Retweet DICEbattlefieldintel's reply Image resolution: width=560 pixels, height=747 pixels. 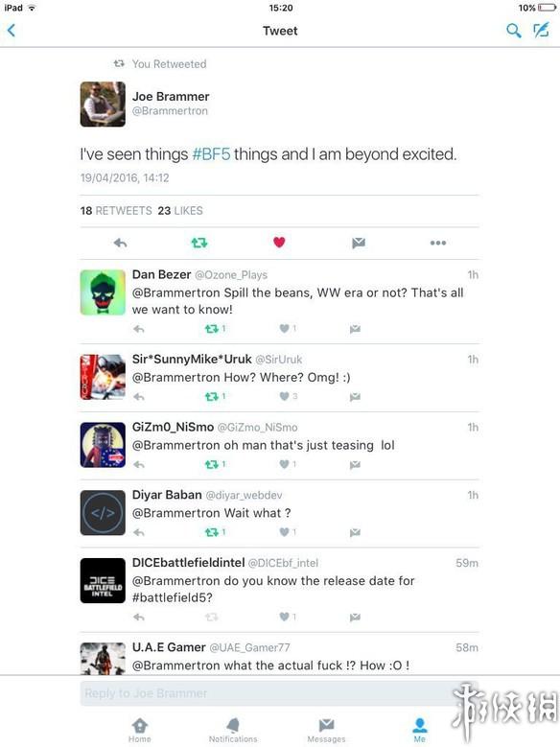pyautogui.click(x=212, y=617)
